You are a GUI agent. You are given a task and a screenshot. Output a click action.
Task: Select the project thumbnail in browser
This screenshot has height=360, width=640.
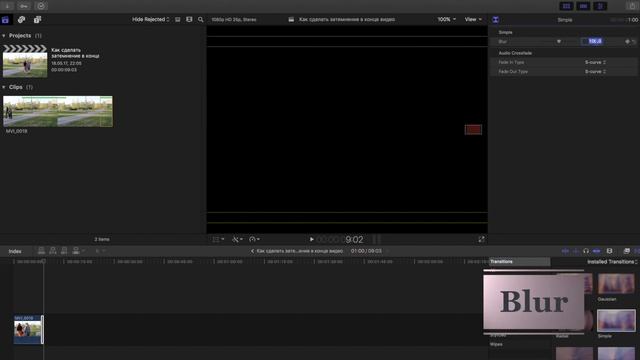[25, 61]
